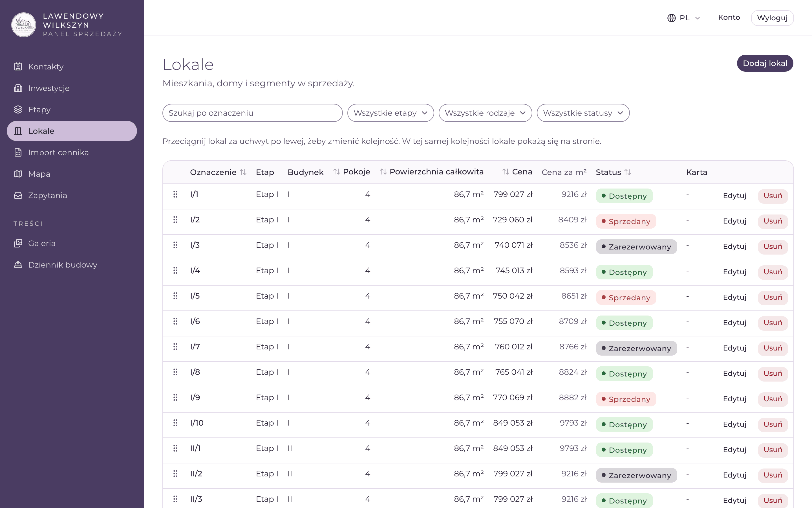Click the drag handle of lokal II/2
812x508 pixels.
point(175,473)
